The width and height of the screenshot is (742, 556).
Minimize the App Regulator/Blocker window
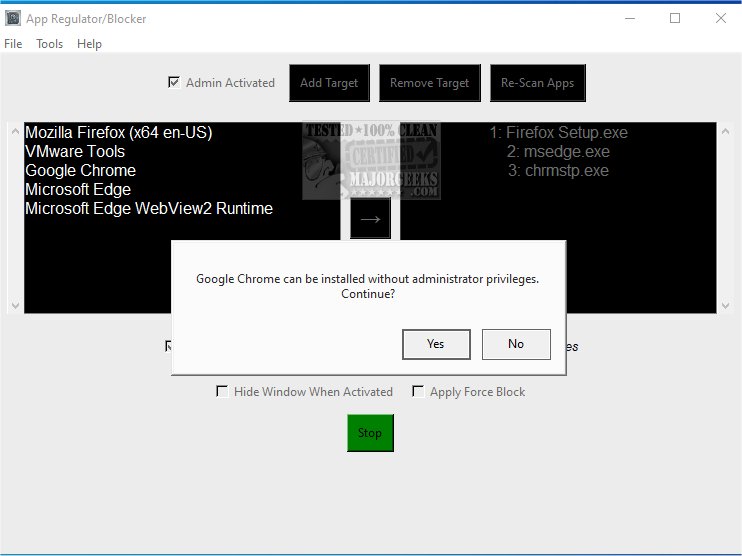(x=630, y=18)
